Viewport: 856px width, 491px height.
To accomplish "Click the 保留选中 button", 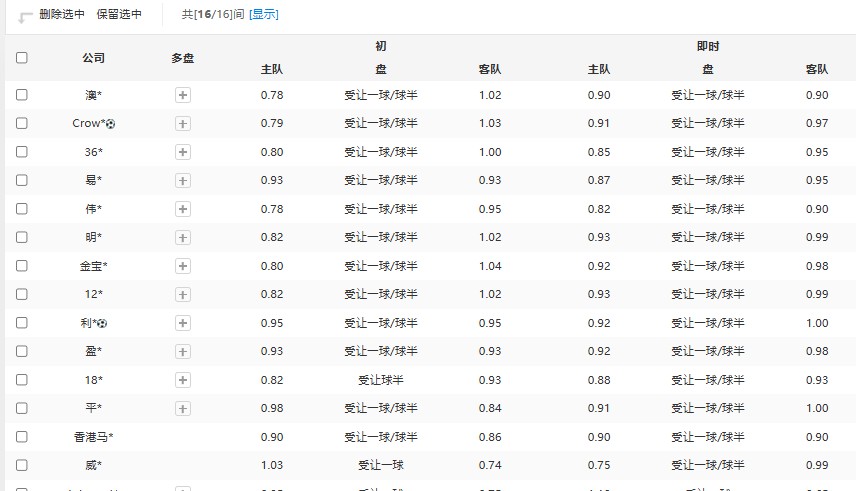I will (119, 15).
